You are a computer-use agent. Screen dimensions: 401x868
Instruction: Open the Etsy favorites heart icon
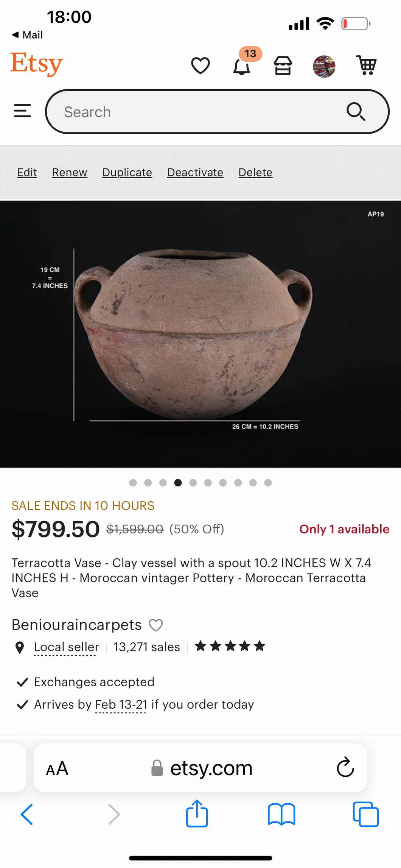click(200, 65)
